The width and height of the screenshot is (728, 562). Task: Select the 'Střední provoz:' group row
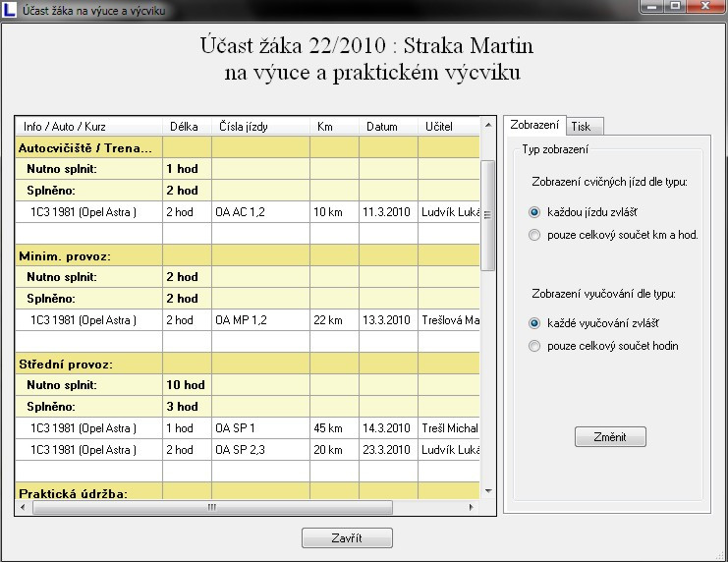(x=248, y=365)
